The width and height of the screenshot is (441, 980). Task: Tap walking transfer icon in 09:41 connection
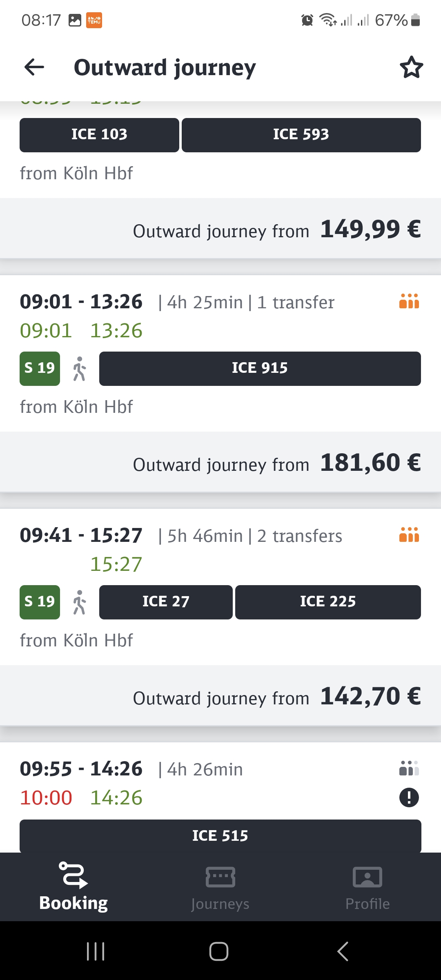pyautogui.click(x=80, y=602)
